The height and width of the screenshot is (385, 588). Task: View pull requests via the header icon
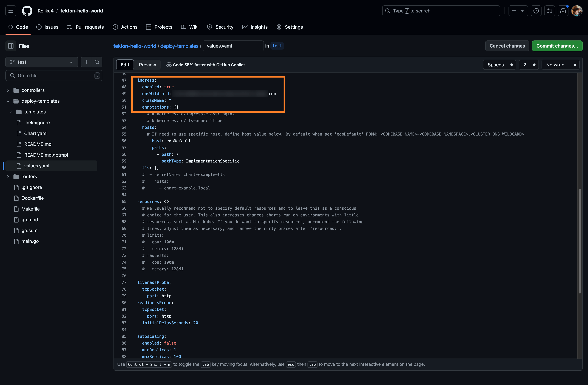coord(550,11)
